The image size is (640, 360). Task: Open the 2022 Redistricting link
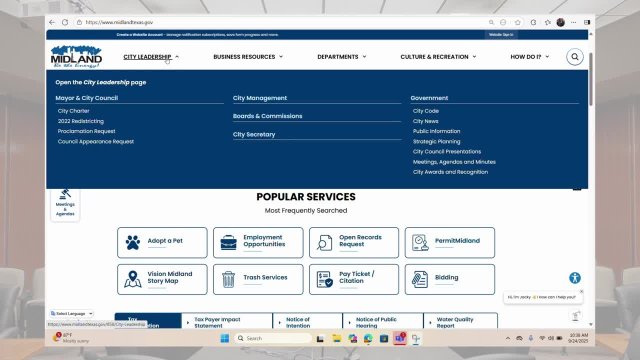[x=81, y=121]
